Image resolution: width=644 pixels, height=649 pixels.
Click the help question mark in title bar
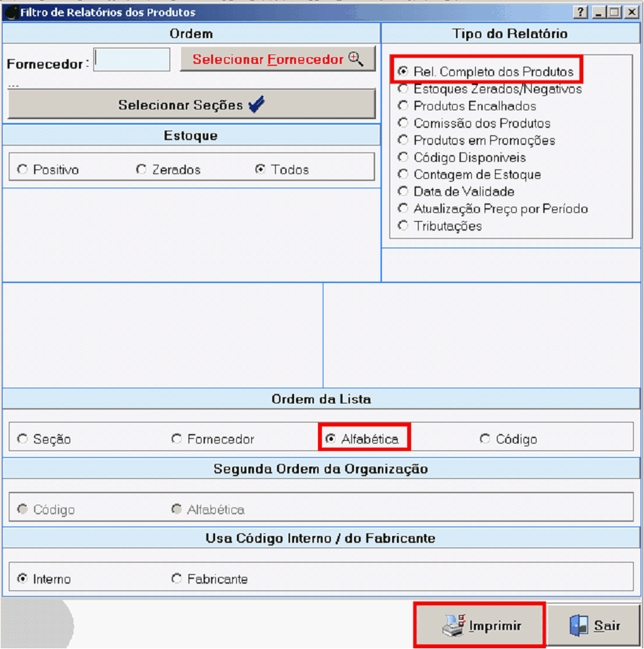point(581,12)
